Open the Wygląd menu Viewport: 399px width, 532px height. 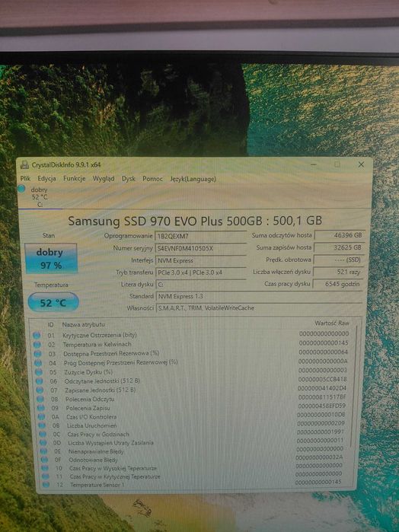pyautogui.click(x=104, y=178)
